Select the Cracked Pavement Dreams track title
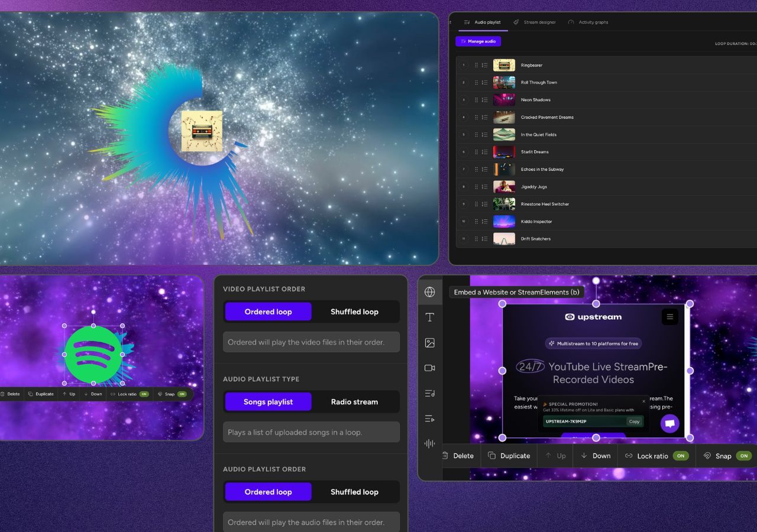 pos(547,117)
